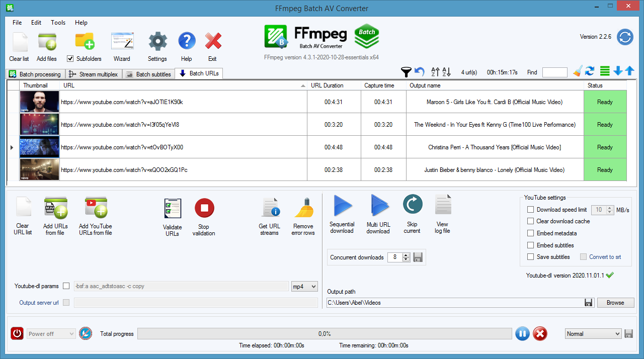Image resolution: width=644 pixels, height=359 pixels.
Task: Enable Clear download cache
Action: (x=530, y=221)
